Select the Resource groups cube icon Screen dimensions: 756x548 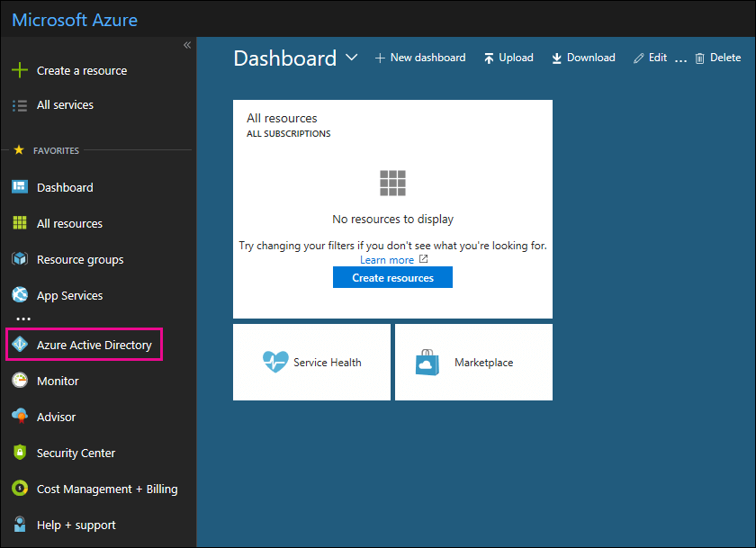click(x=20, y=259)
